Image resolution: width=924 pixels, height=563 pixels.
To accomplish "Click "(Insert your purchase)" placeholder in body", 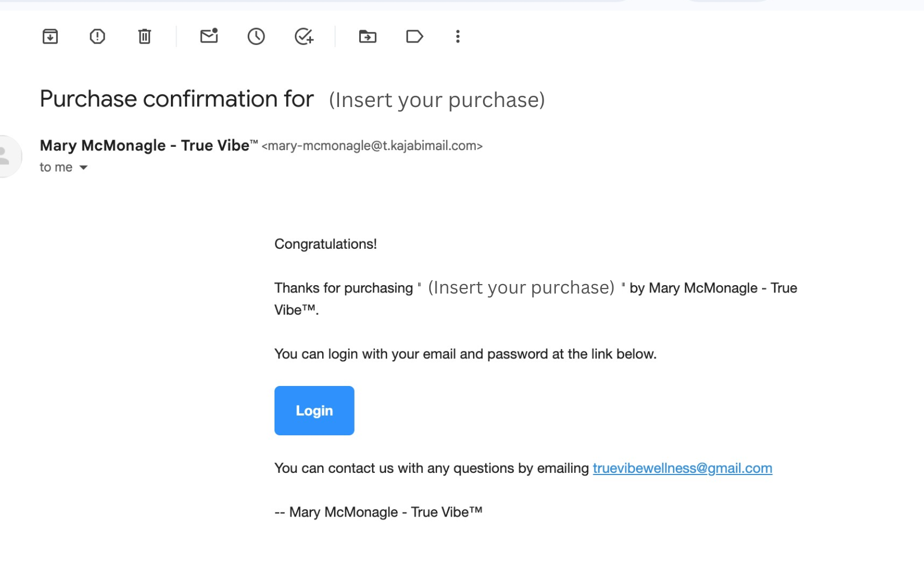I will point(521,288).
